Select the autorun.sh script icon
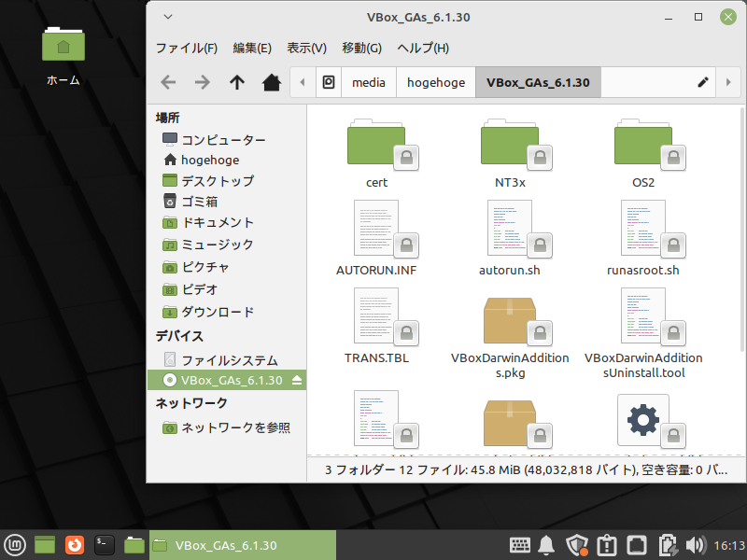 point(510,228)
